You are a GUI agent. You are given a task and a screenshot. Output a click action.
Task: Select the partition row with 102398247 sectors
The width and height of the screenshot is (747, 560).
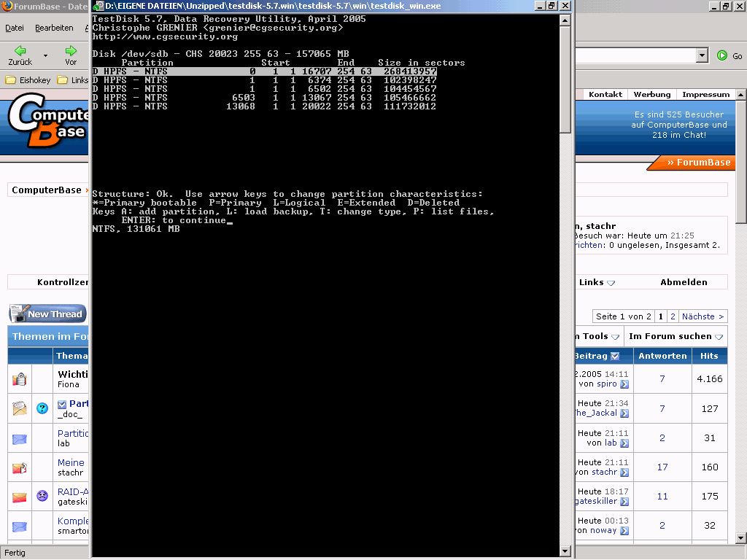point(264,80)
